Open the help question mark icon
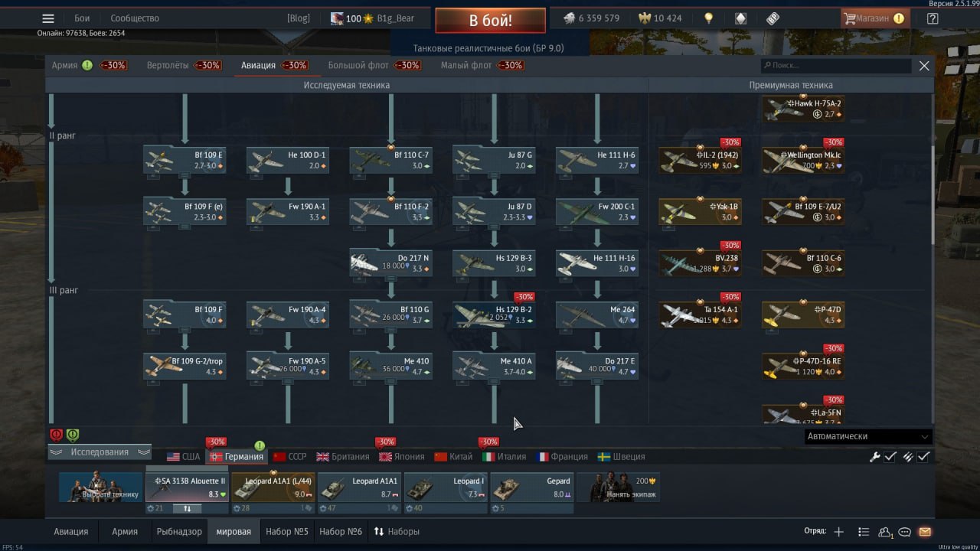This screenshot has height=551, width=980. [x=933, y=18]
